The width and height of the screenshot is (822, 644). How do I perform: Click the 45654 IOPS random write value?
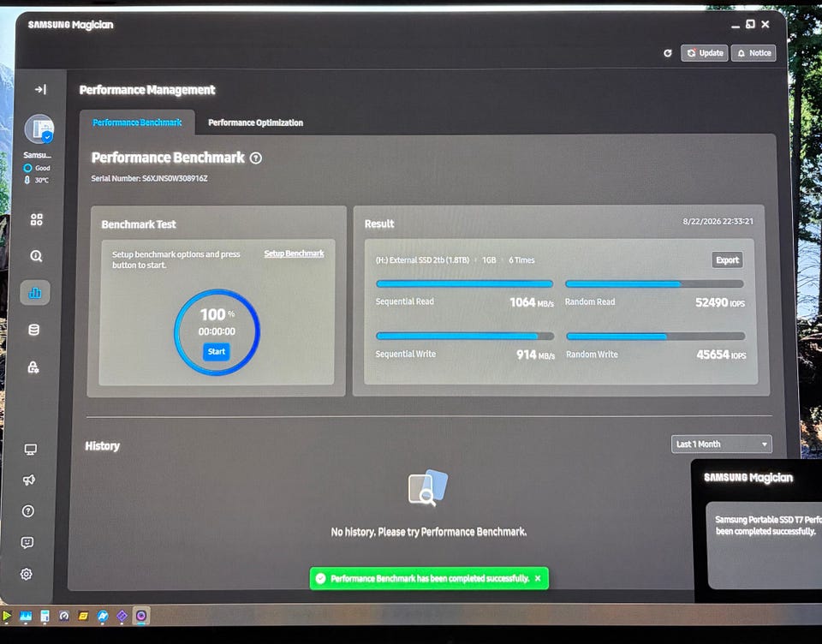(721, 355)
